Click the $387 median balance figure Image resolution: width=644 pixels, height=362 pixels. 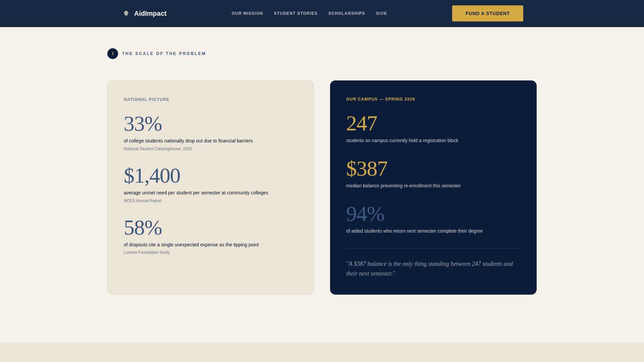[x=366, y=169]
